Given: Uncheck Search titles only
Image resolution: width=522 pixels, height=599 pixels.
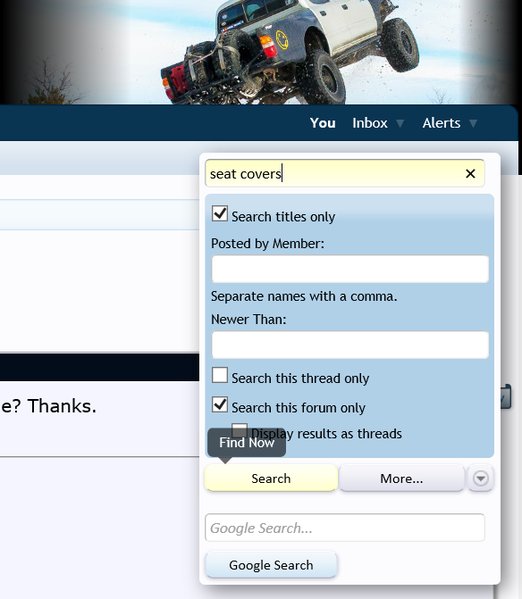Looking at the screenshot, I should (x=220, y=214).
